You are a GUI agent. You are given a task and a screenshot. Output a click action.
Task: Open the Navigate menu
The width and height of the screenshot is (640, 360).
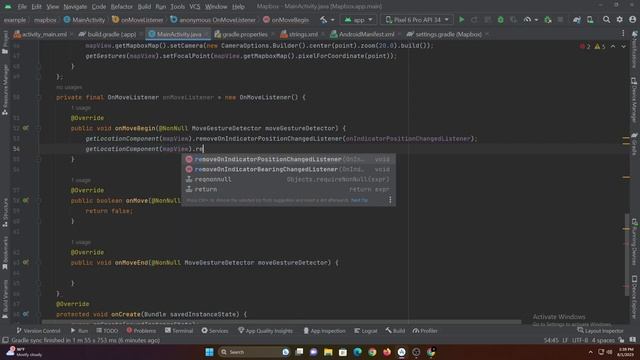pos(75,7)
